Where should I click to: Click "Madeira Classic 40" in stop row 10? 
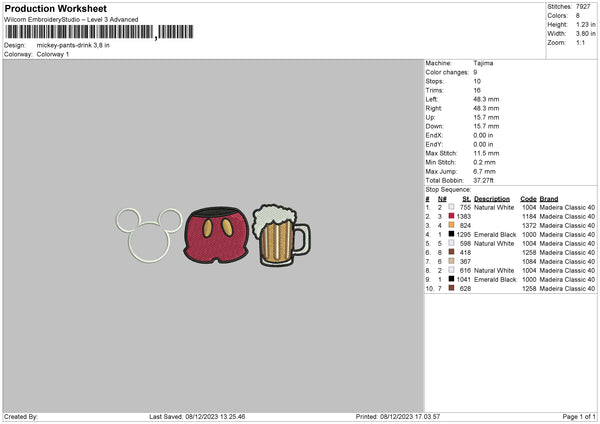click(x=567, y=289)
